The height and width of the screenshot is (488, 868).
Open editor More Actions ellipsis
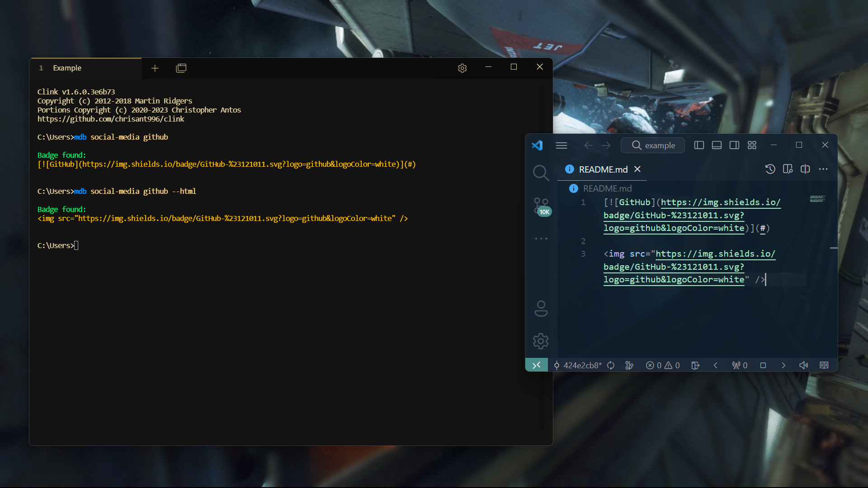[x=823, y=169]
